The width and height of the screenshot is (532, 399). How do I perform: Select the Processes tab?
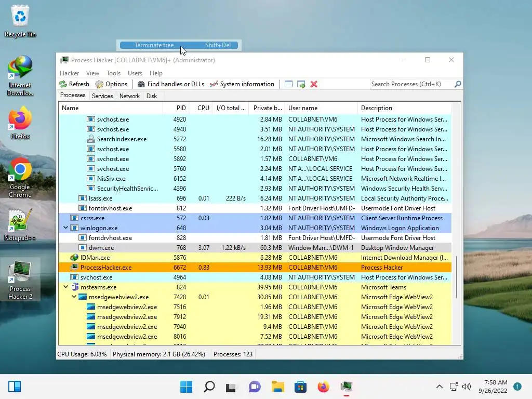pyautogui.click(x=73, y=96)
